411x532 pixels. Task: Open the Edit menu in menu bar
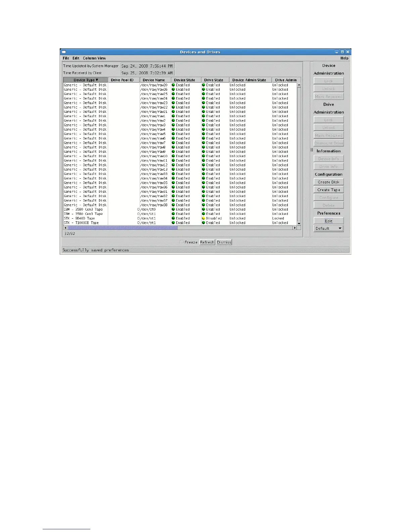pos(76,58)
